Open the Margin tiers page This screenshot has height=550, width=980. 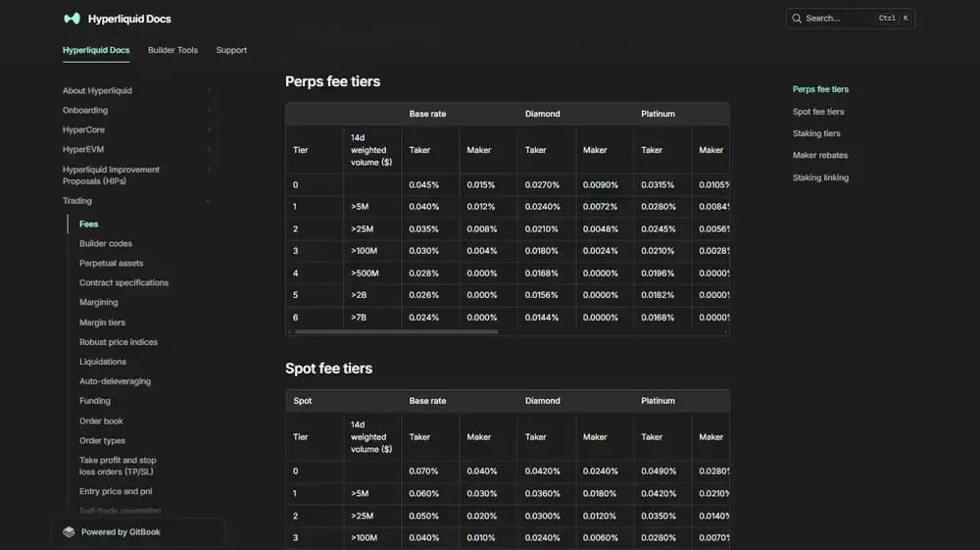[x=102, y=323]
